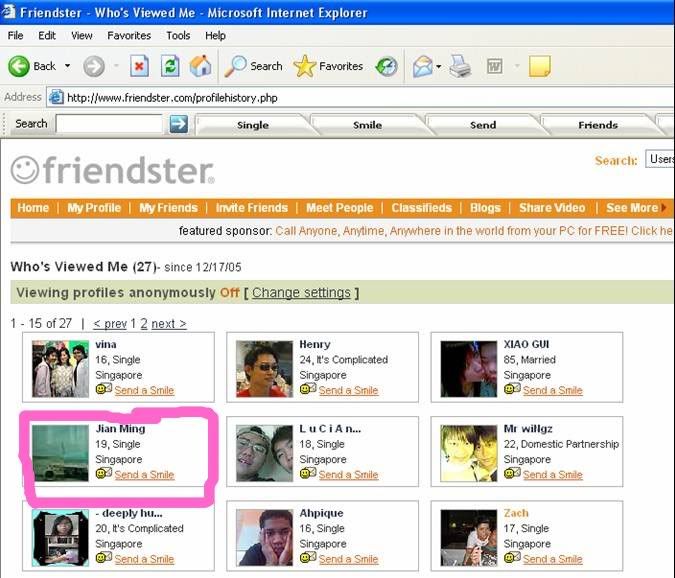Screen dimensions: 675x578
Task: Select the Friends tab in the search toolbar
Action: (598, 125)
